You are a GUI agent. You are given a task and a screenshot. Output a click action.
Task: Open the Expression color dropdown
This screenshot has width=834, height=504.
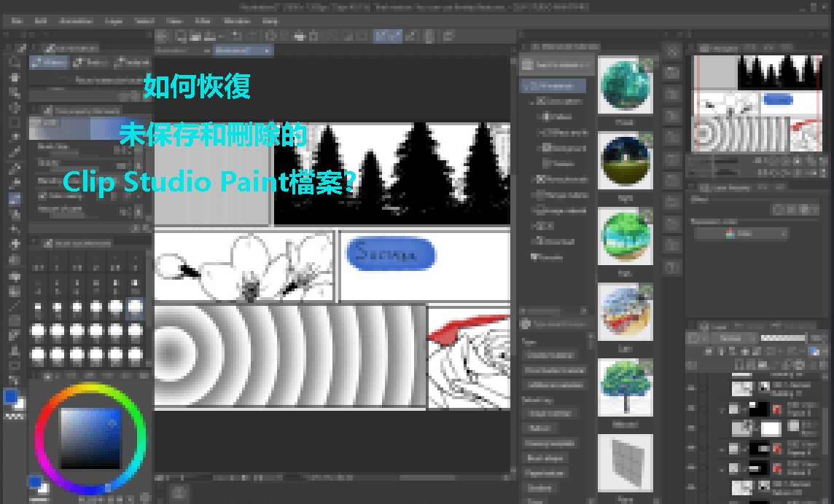[x=741, y=234]
